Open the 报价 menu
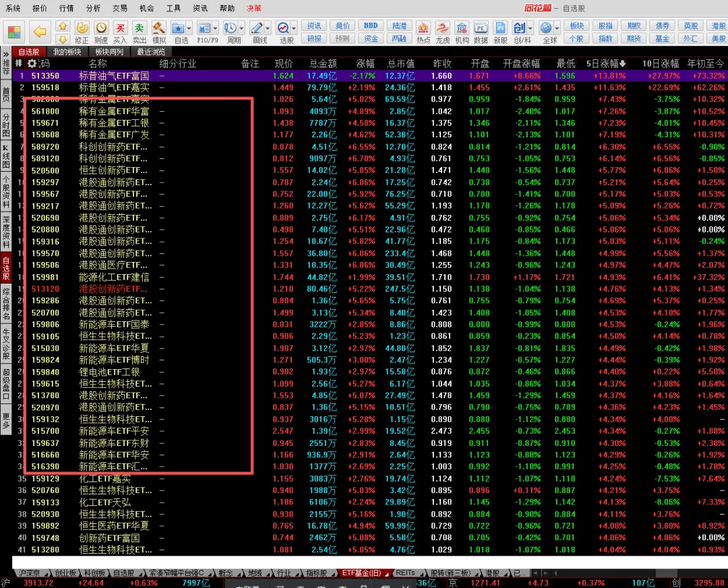728x588 pixels. point(40,8)
